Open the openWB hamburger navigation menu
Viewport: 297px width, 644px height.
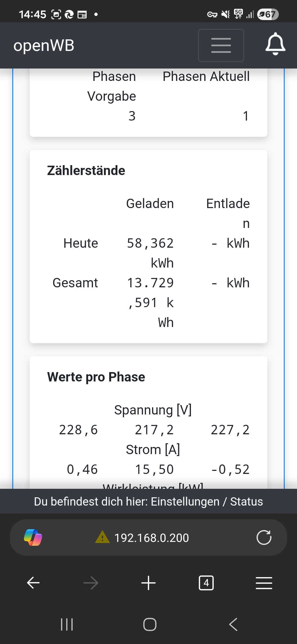[221, 45]
